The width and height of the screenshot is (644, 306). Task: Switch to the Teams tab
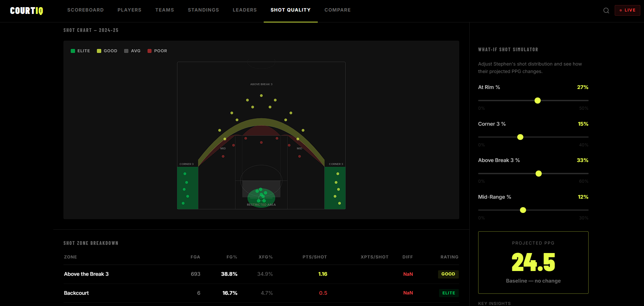164,10
